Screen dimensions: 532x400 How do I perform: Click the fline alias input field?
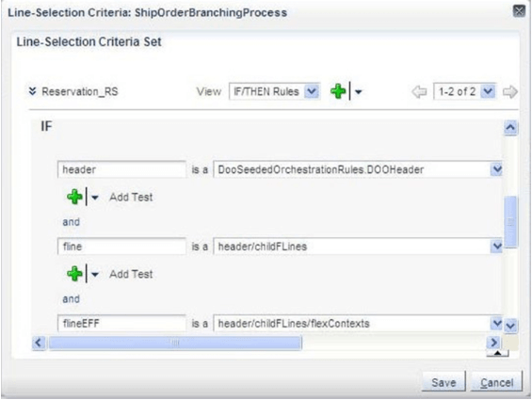(x=121, y=247)
